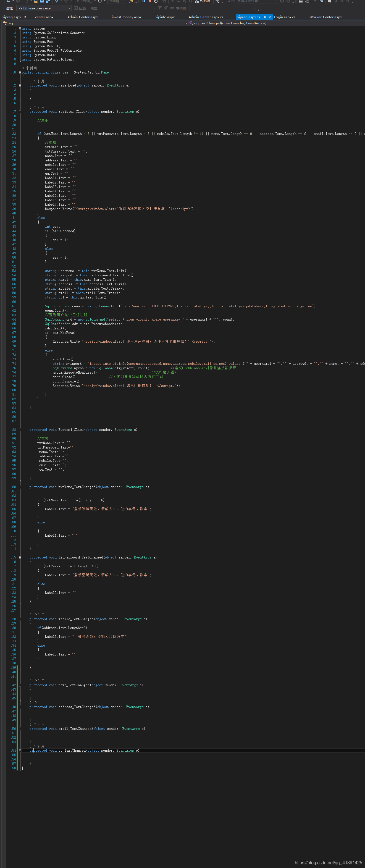Viewport: 365px width, 868px height.
Task: Open the thread (线程) combo box
Action: 128,8
